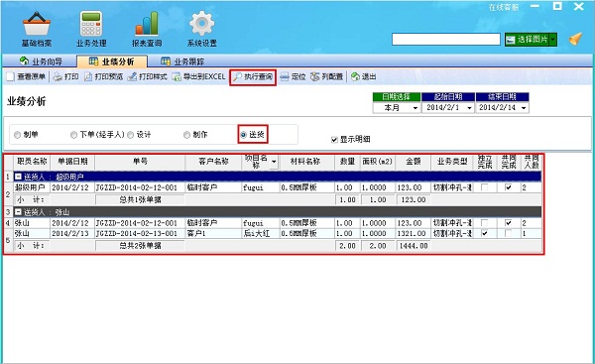
Task: Toggle 共同完成 checkbox in 超级用户 row
Action: click(x=509, y=187)
